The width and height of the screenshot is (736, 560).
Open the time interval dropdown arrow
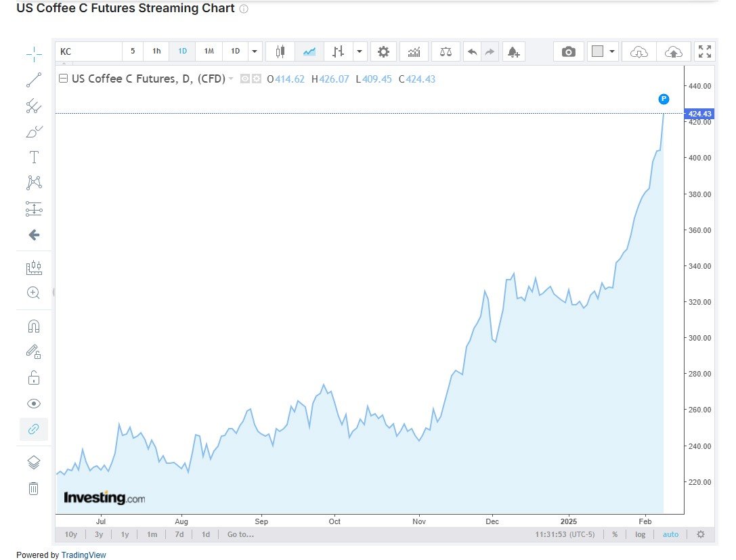255,51
